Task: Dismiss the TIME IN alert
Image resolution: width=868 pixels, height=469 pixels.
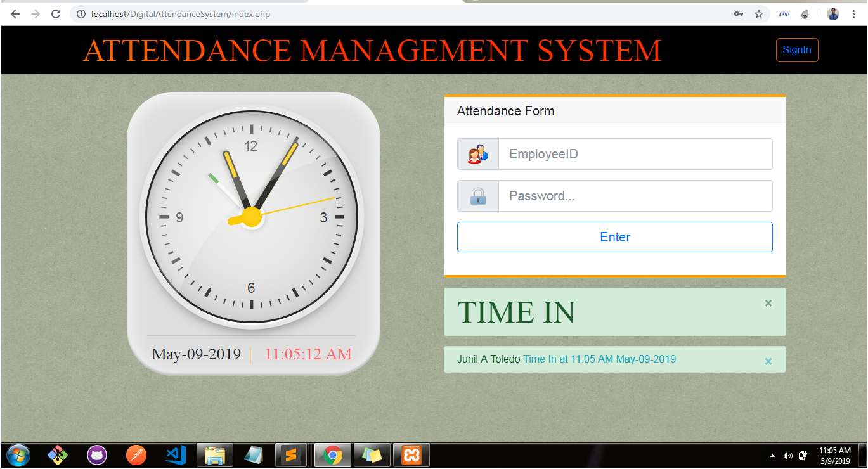Action: tap(768, 303)
